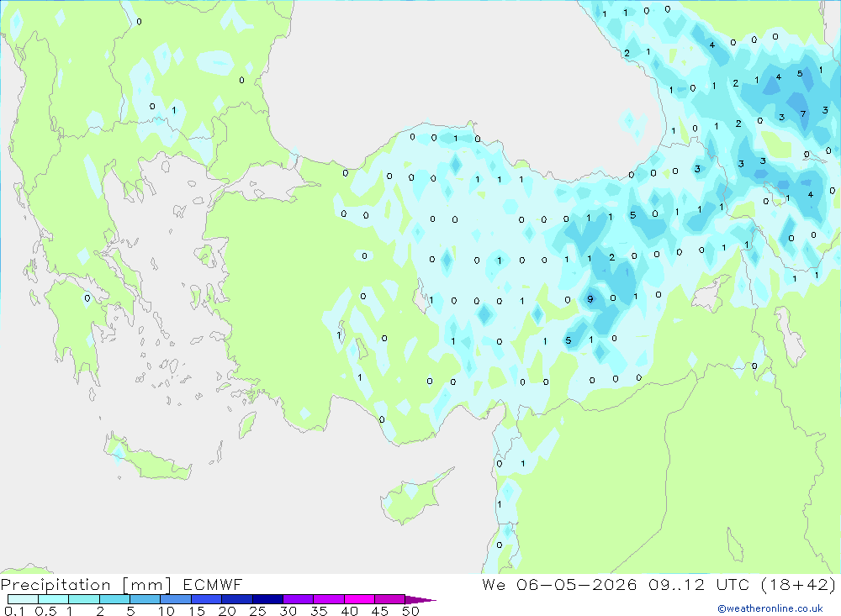Click the '0.1' legend scale label
Image resolution: width=841 pixels, height=616 pixels.
tap(14, 611)
